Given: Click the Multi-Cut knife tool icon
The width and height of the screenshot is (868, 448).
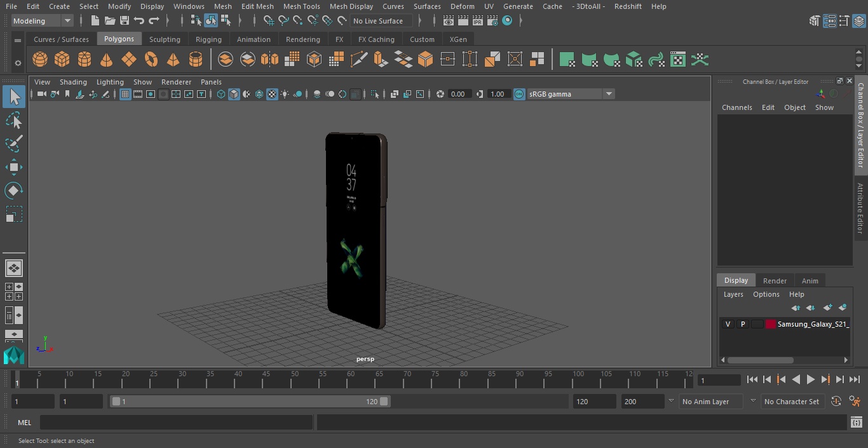Looking at the screenshot, I should [358, 60].
